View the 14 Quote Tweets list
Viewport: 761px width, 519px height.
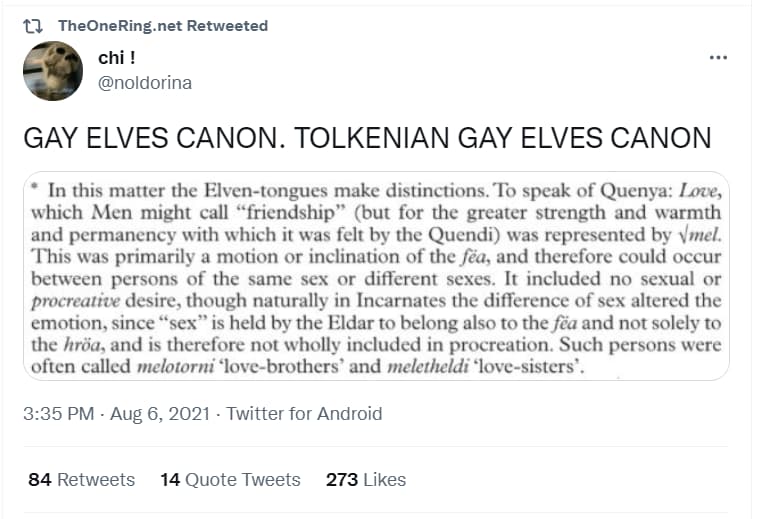[x=231, y=480]
